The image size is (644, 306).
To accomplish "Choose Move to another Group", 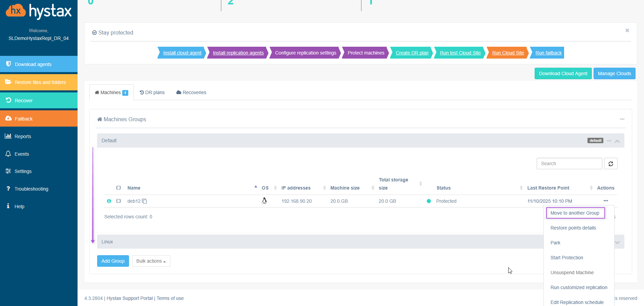I will point(575,213).
